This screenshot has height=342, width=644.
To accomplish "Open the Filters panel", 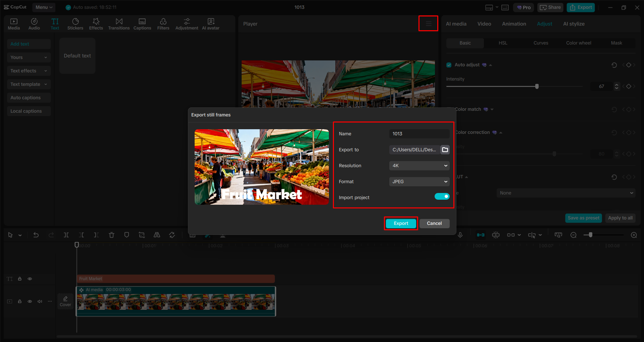I will [x=163, y=23].
